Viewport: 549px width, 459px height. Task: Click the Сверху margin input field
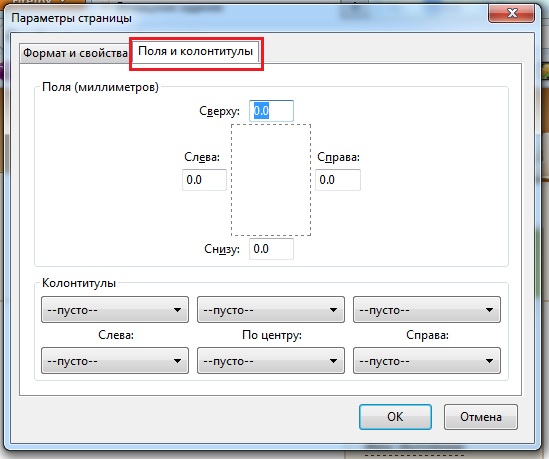(x=271, y=111)
